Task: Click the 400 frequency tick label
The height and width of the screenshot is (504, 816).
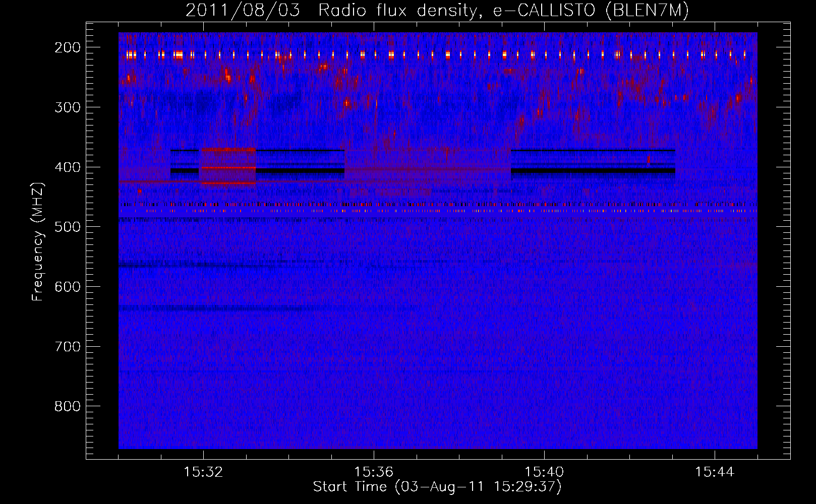Action: (67, 167)
